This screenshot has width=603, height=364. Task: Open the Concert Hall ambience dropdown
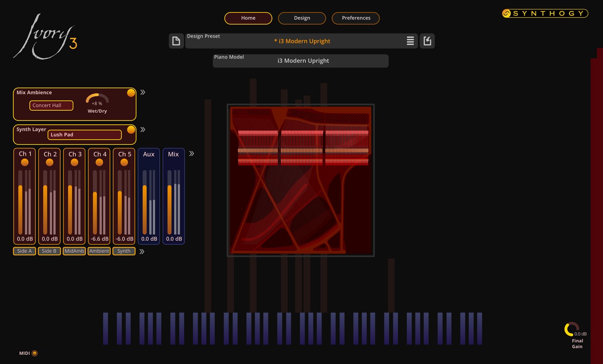click(x=51, y=105)
